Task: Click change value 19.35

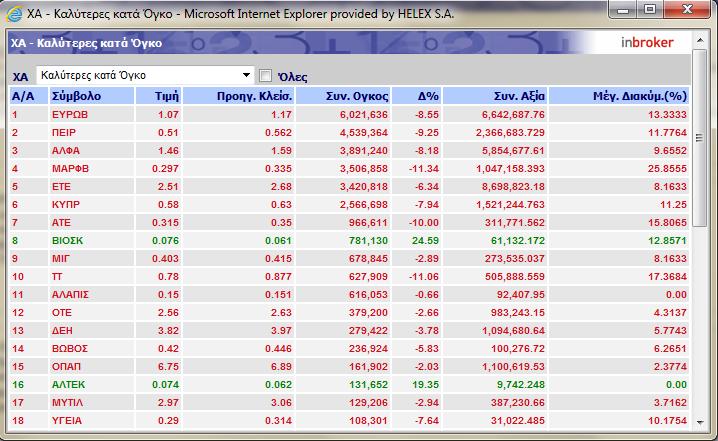Action: click(x=425, y=385)
